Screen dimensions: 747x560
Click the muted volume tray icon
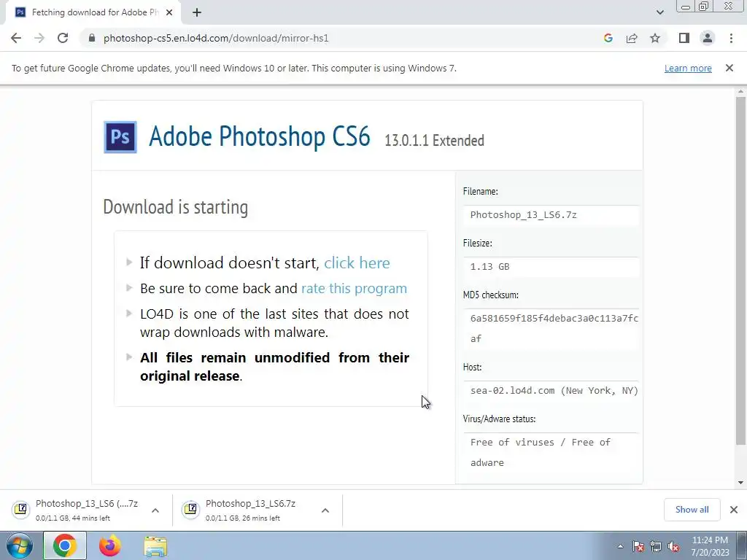[673, 547]
